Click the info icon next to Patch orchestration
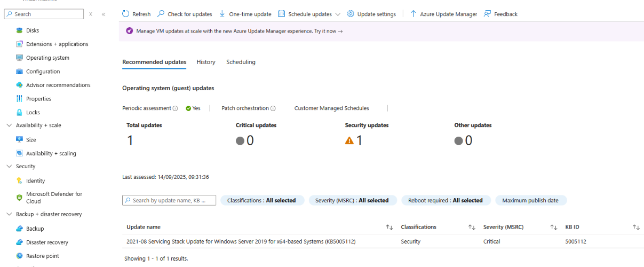The height and width of the screenshot is (267, 644). (x=273, y=108)
